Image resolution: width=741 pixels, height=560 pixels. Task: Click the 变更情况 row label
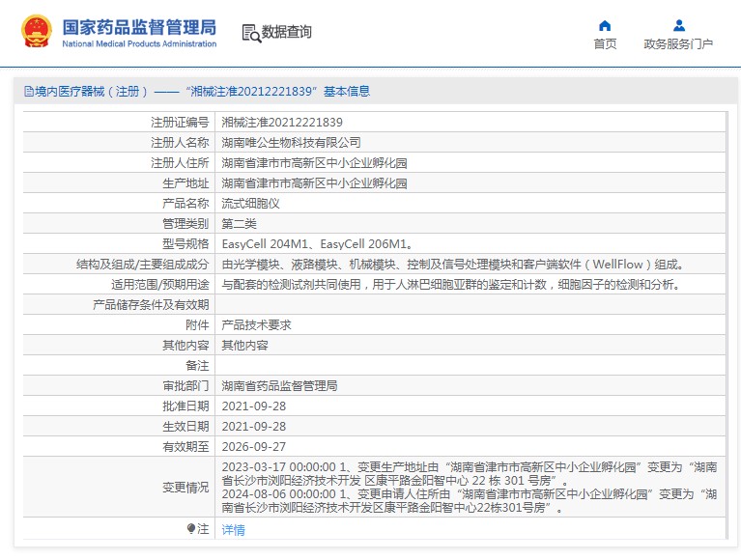[185, 488]
